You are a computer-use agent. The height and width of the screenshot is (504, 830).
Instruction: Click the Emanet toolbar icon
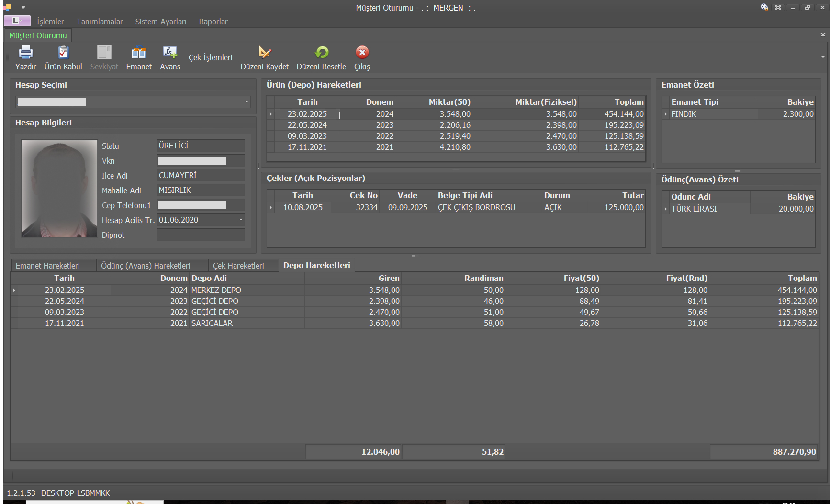139,52
